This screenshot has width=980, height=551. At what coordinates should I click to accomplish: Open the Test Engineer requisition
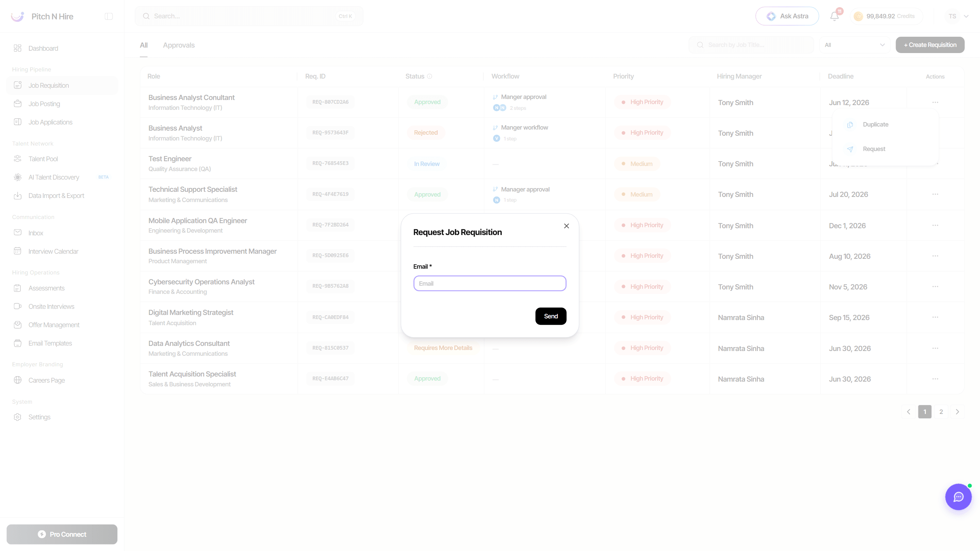170,158
